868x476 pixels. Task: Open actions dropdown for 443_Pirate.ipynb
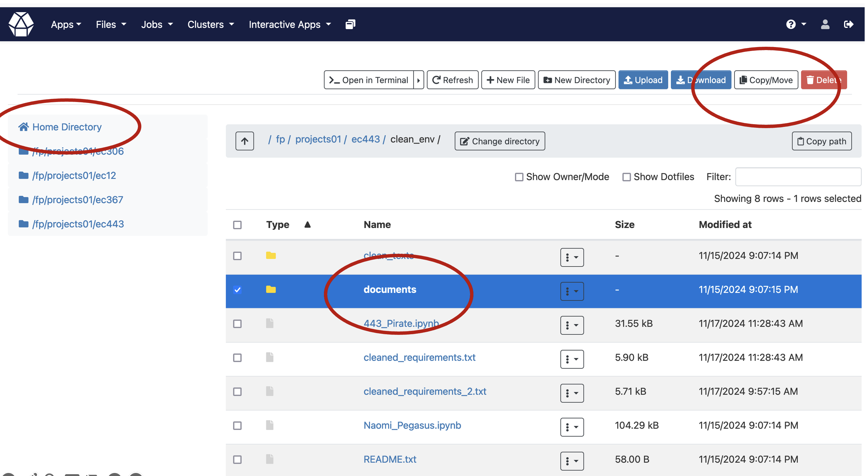click(572, 325)
